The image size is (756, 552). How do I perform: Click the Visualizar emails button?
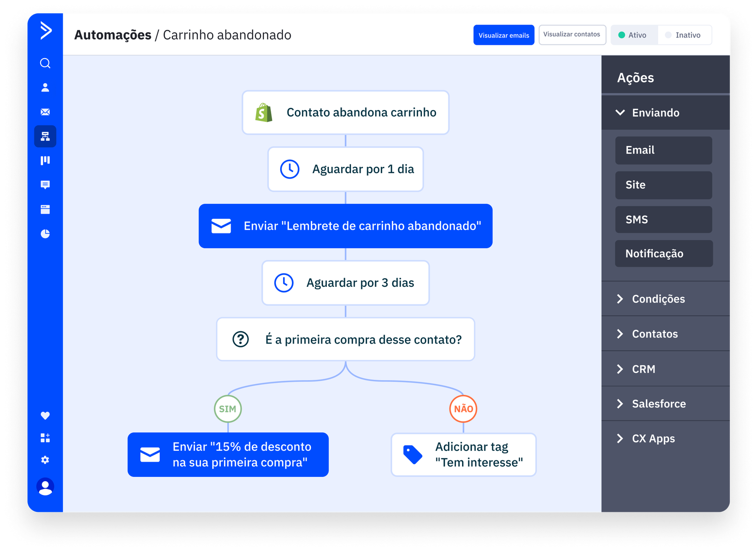tap(504, 35)
